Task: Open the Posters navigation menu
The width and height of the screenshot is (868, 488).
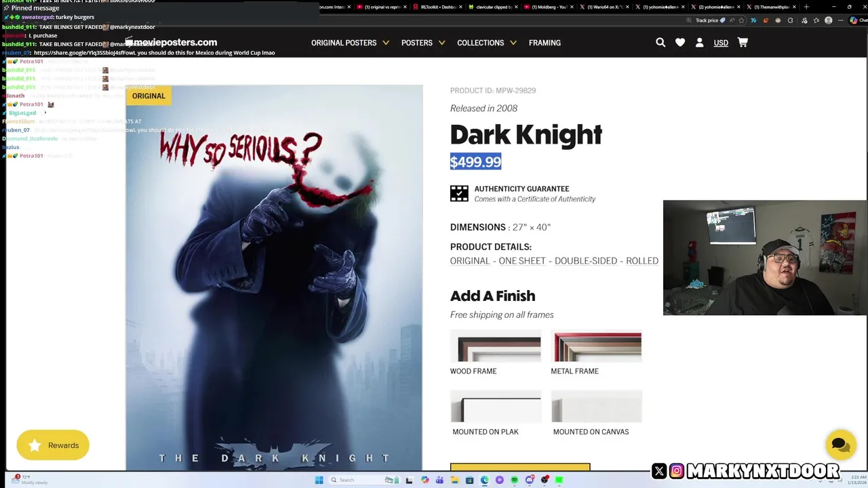Action: click(x=416, y=43)
